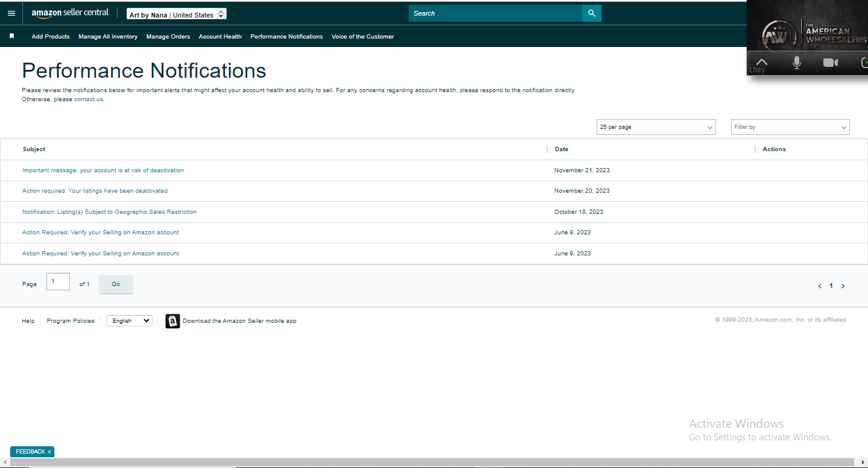Image resolution: width=868 pixels, height=468 pixels.
Task: Open the hamburger navigation menu
Action: (x=11, y=13)
